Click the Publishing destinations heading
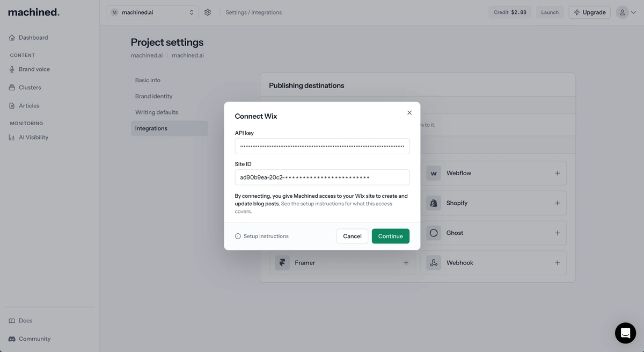644x352 pixels. click(x=306, y=85)
